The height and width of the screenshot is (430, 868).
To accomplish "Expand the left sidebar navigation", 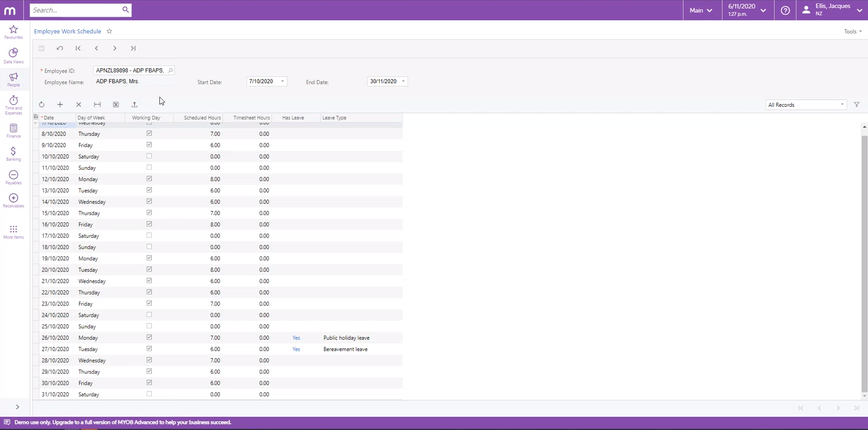I will (x=18, y=407).
